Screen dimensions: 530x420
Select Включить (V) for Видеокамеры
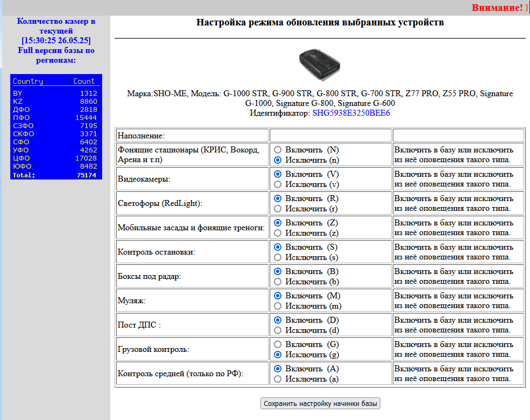278,174
